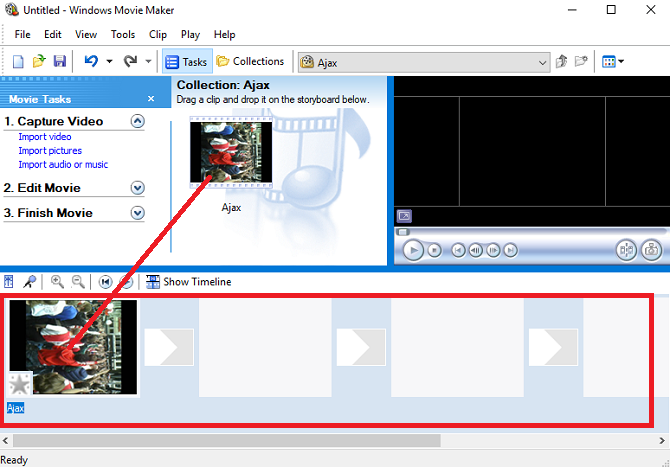Click the Rewind Storyboard icon
670x467 pixels.
point(105,282)
